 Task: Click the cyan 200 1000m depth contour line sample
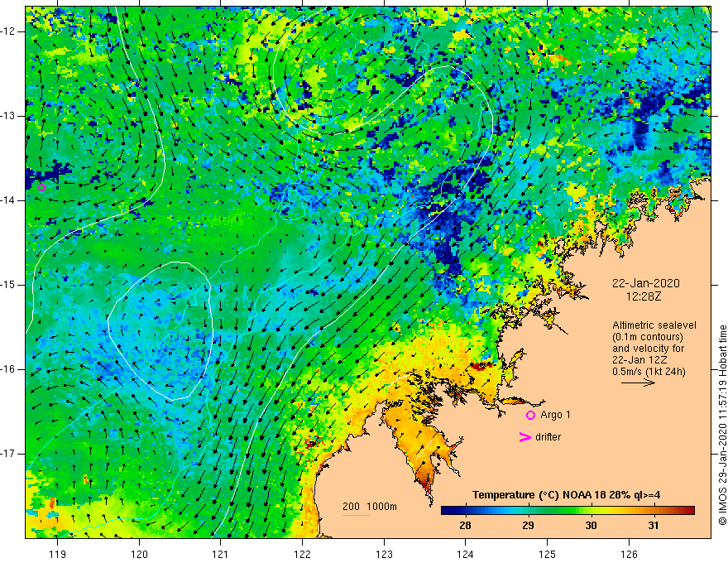(x=356, y=515)
